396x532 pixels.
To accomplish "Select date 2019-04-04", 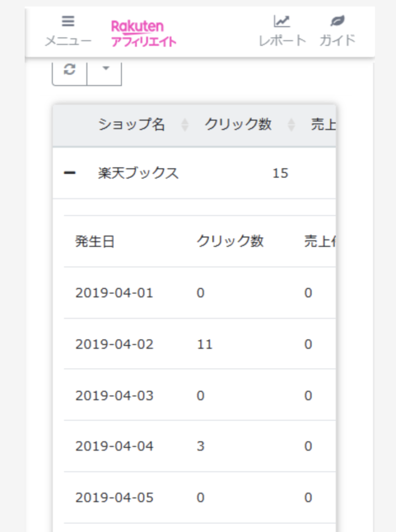I will click(x=114, y=446).
